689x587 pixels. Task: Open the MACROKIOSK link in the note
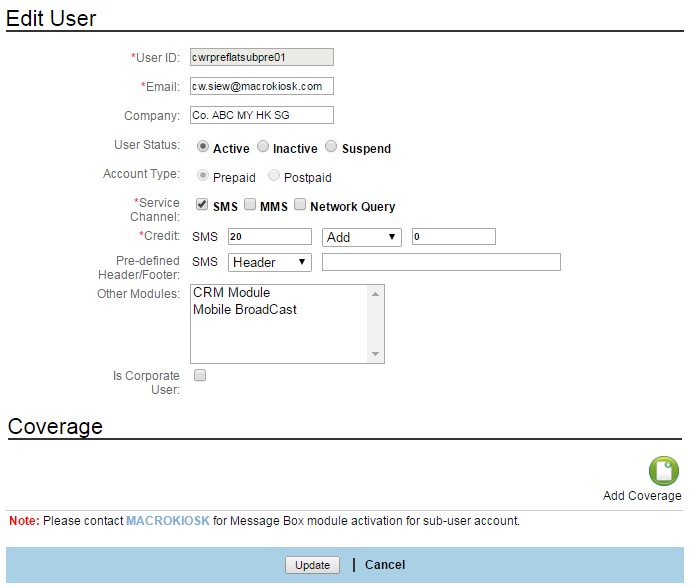coord(167,521)
